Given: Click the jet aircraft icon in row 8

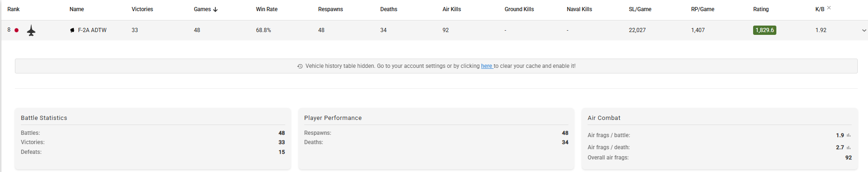Looking at the screenshot, I should [31, 31].
